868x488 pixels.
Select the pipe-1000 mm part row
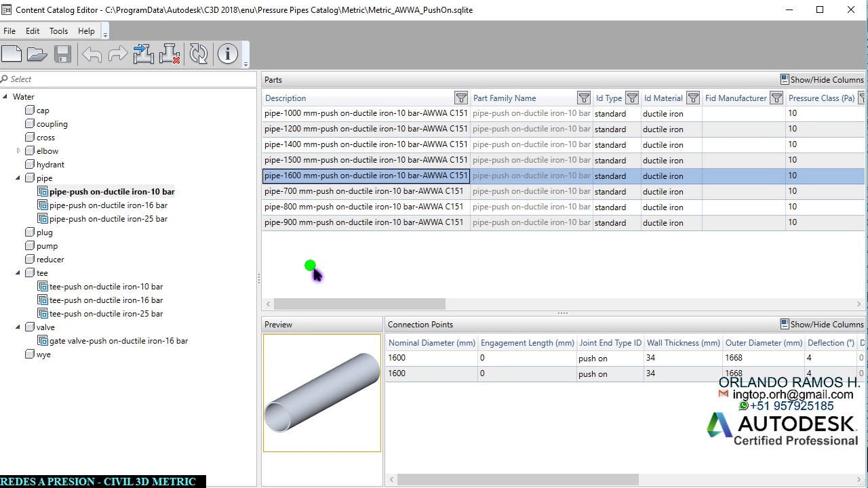[564, 114]
